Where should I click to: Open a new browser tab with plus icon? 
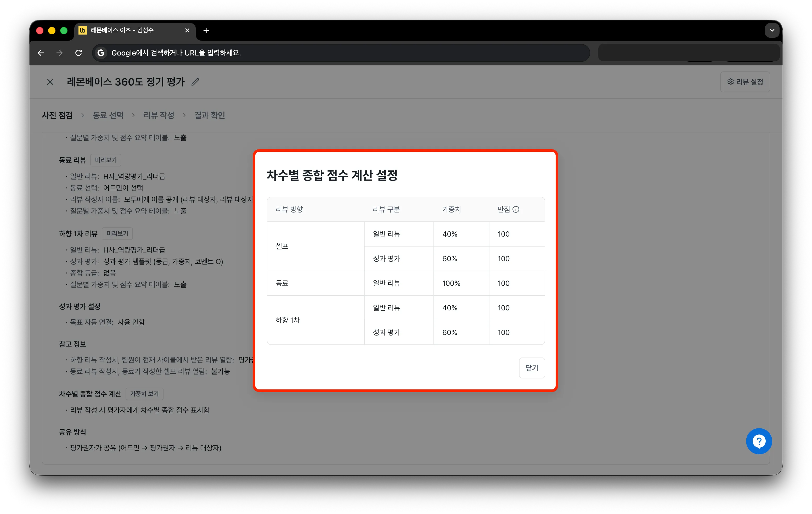pyautogui.click(x=206, y=30)
